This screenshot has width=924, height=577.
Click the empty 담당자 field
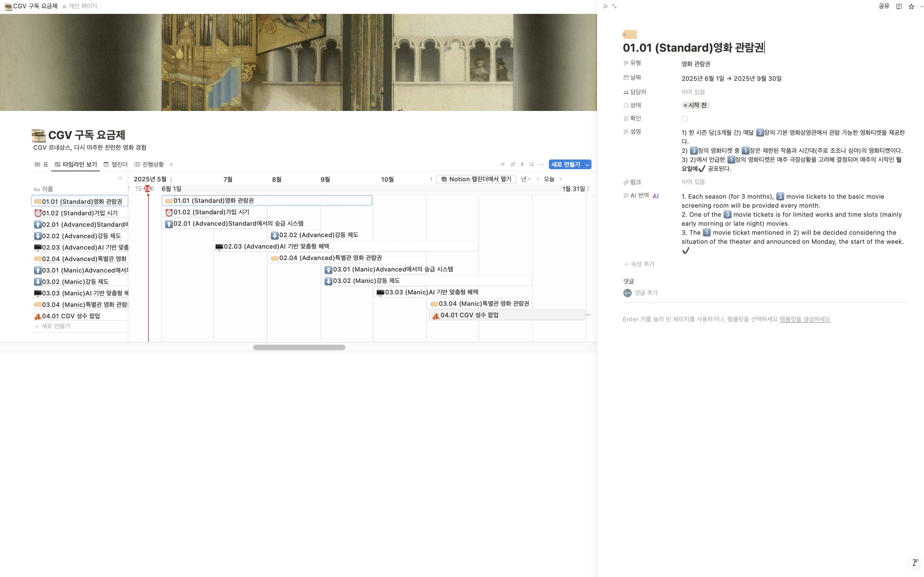coord(693,92)
